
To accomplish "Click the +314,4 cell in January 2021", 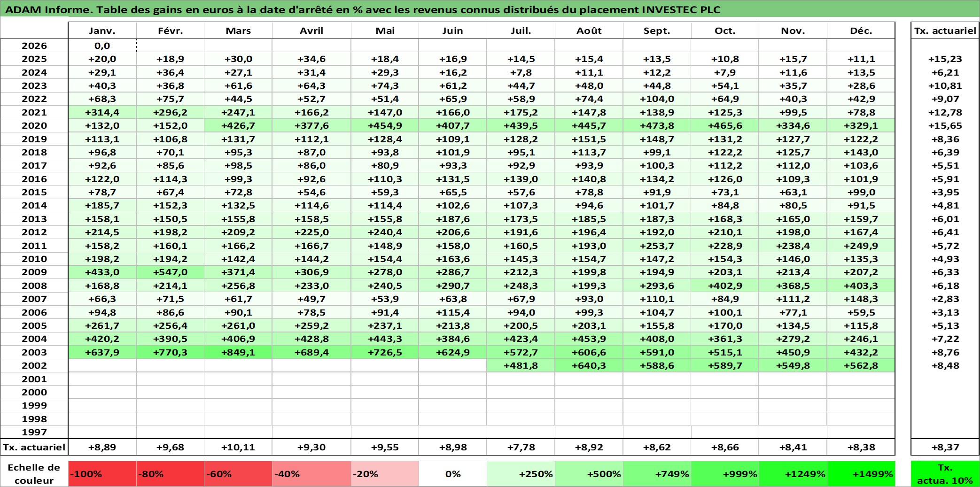I will coord(102,112).
